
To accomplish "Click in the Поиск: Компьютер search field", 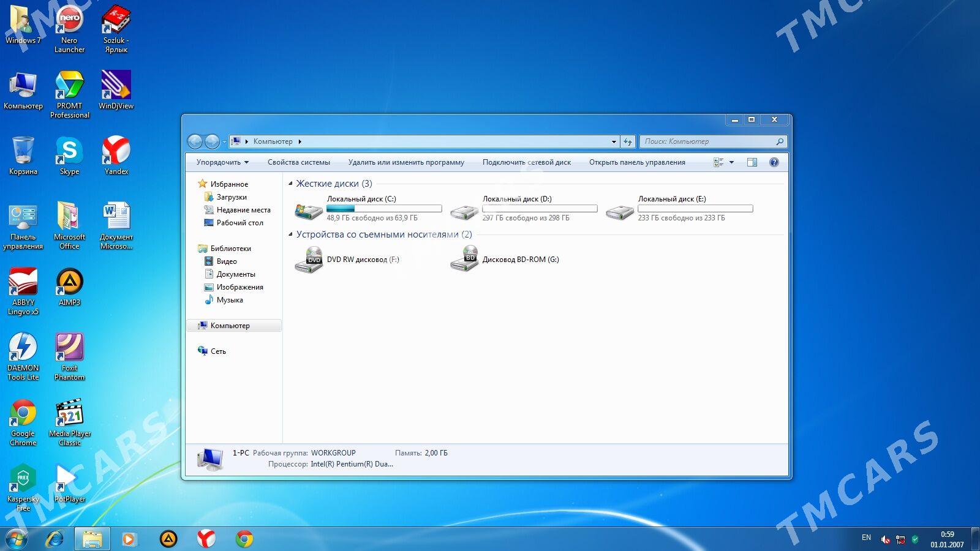I will tap(713, 141).
